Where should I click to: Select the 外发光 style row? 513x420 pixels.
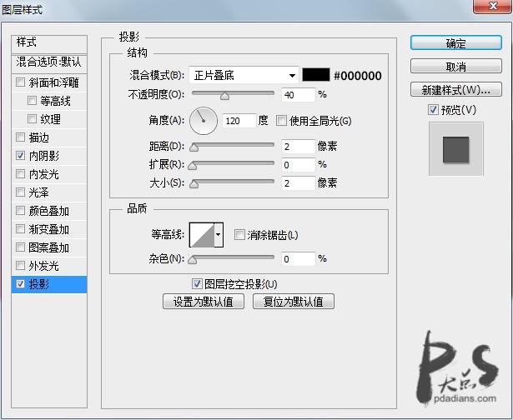coord(49,265)
